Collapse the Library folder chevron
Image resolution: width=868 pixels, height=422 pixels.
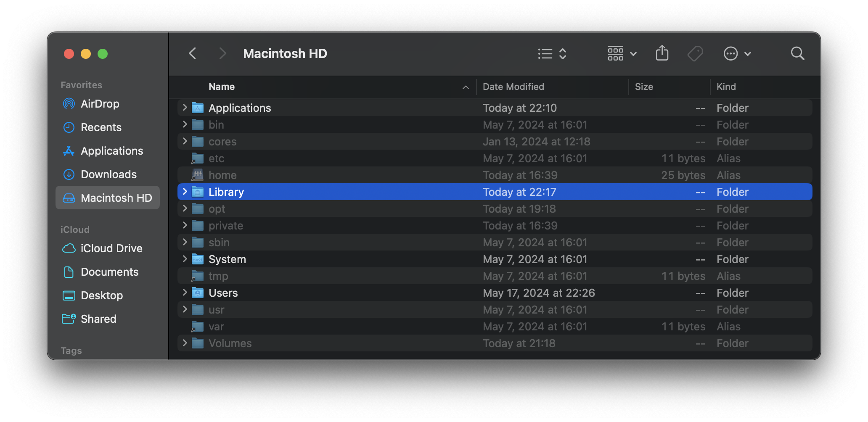tap(184, 192)
